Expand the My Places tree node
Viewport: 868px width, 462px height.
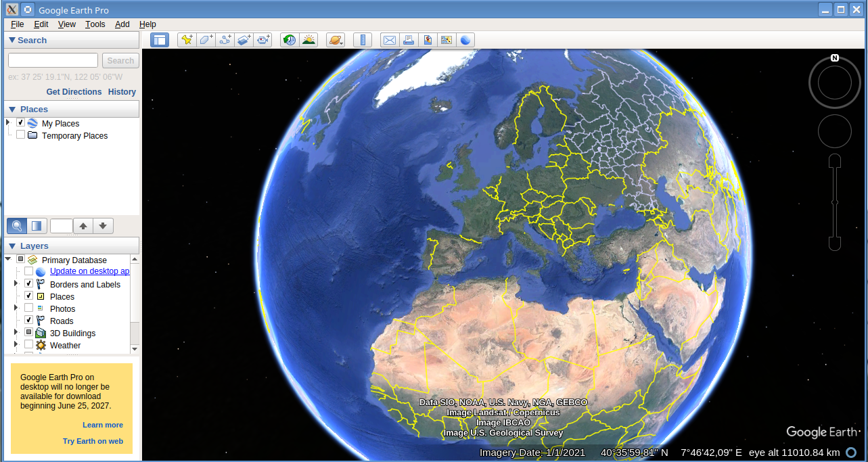(x=8, y=122)
